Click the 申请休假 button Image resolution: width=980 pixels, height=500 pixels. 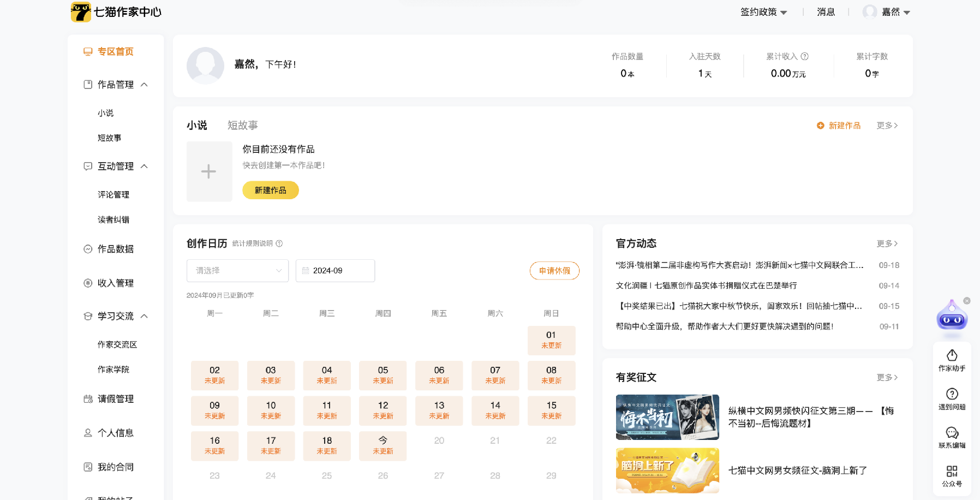tap(554, 271)
